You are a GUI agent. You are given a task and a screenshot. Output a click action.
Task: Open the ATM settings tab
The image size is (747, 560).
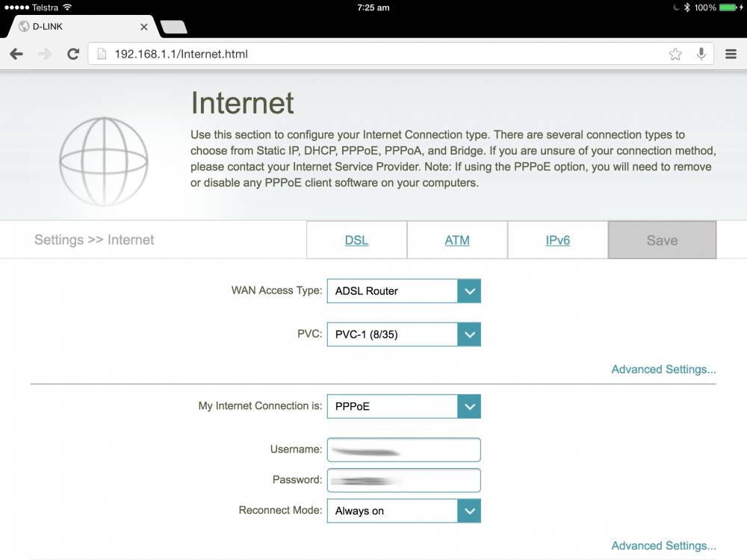click(457, 240)
